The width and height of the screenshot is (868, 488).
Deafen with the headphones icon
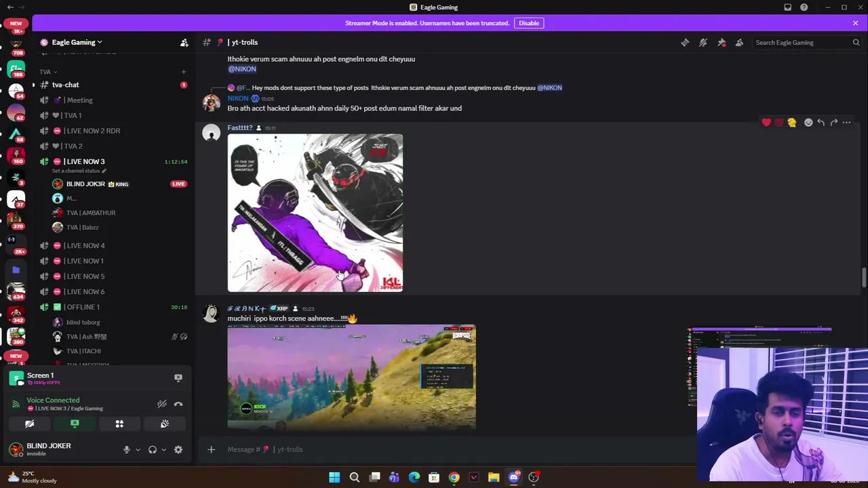(x=153, y=449)
